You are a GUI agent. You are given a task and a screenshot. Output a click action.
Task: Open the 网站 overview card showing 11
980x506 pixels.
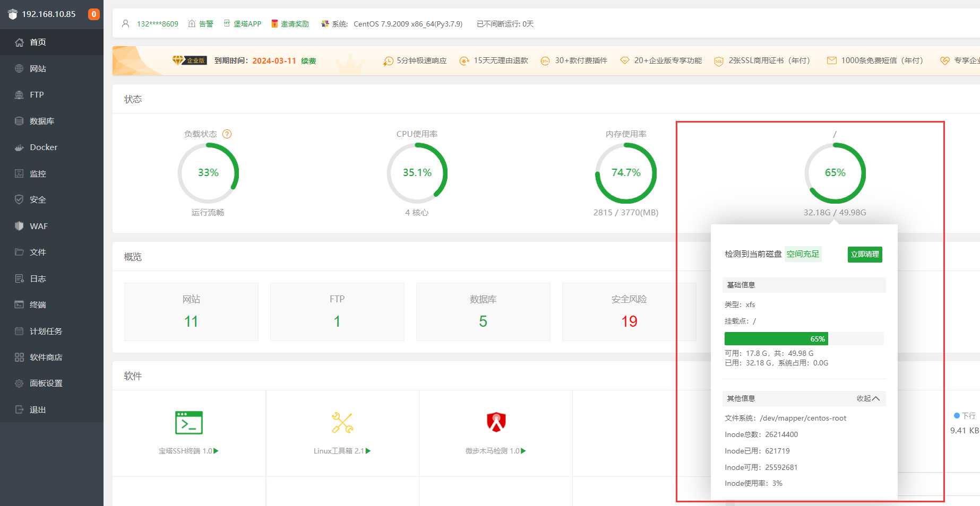pos(191,312)
